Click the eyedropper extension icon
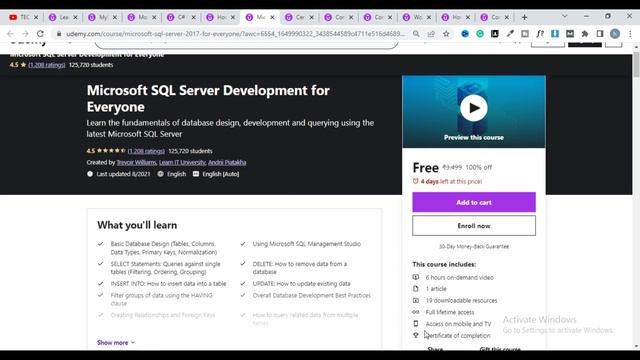The image size is (640, 360). click(510, 34)
